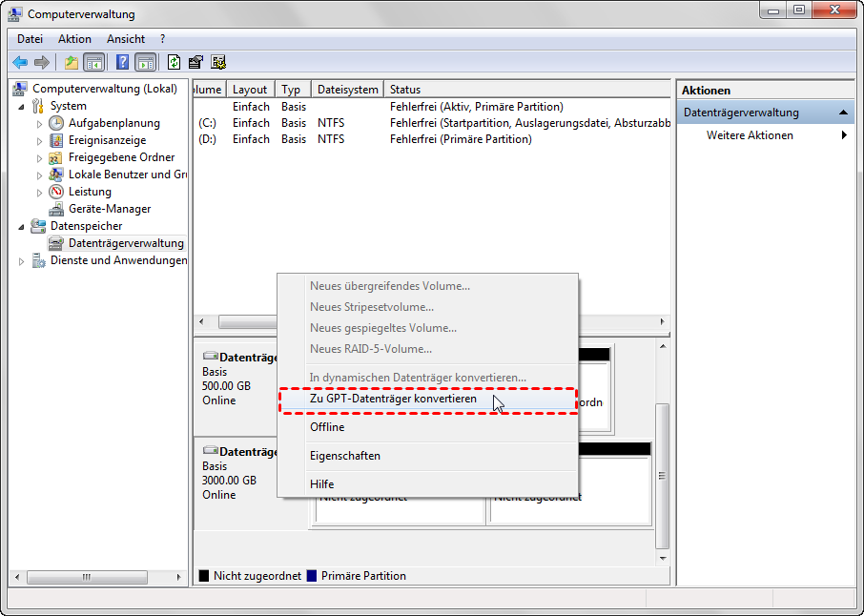Open the Ansicht menu
The height and width of the screenshot is (616, 864).
[126, 39]
